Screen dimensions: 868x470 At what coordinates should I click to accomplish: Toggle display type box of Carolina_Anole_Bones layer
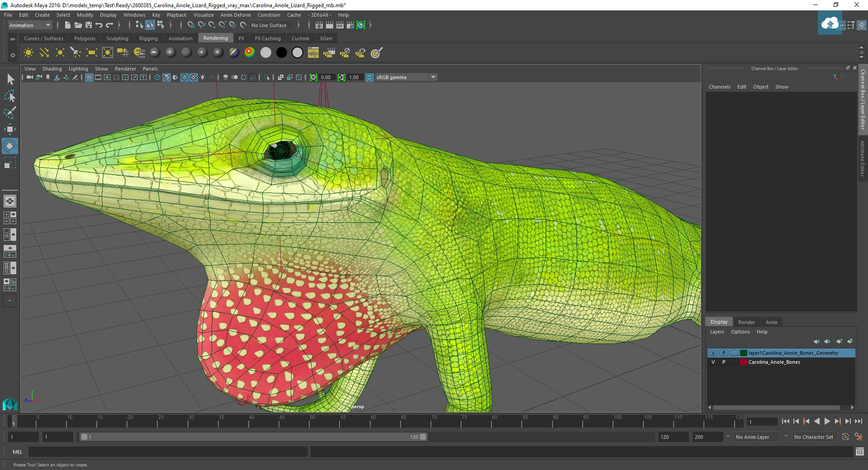(734, 362)
